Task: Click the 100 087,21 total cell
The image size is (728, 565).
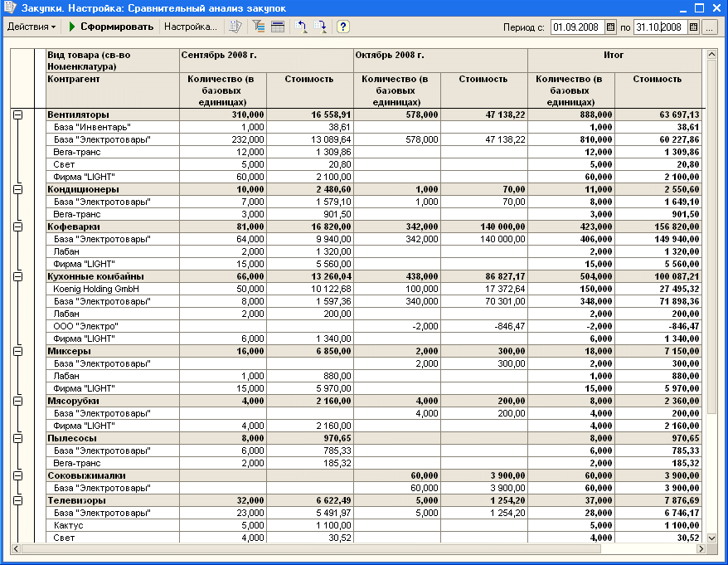Action: 658,276
